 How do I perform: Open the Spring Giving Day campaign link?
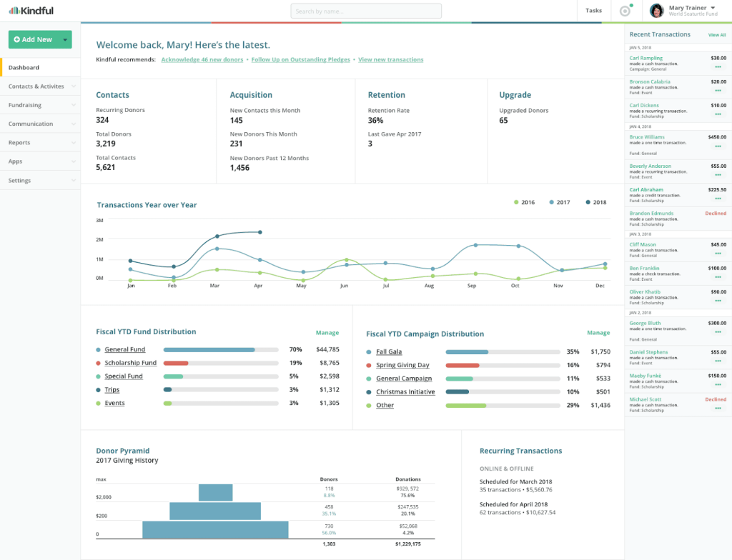403,366
